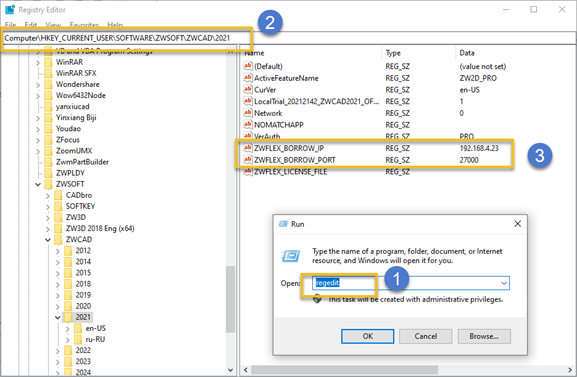577x377 pixels.
Task: Select the ZoomUMX key
Action: click(x=74, y=151)
